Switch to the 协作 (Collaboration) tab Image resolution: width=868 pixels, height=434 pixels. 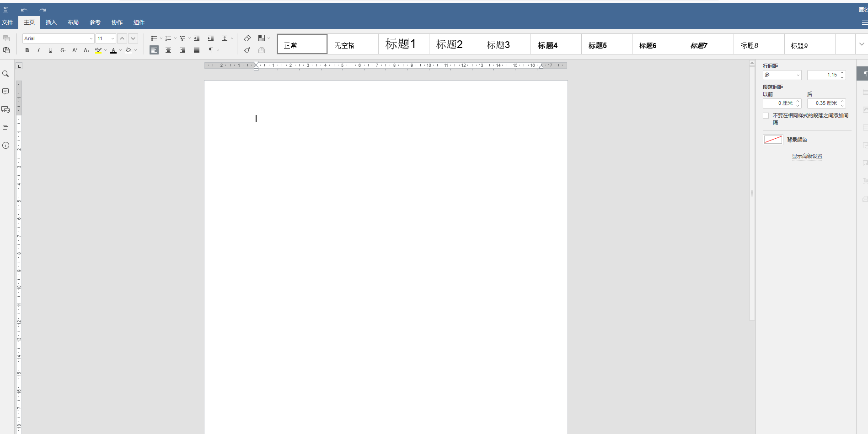[117, 22]
